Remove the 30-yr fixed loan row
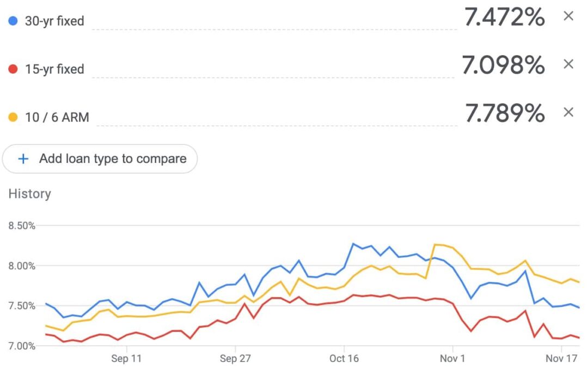Screen dimensions: 588x368 coord(568,16)
